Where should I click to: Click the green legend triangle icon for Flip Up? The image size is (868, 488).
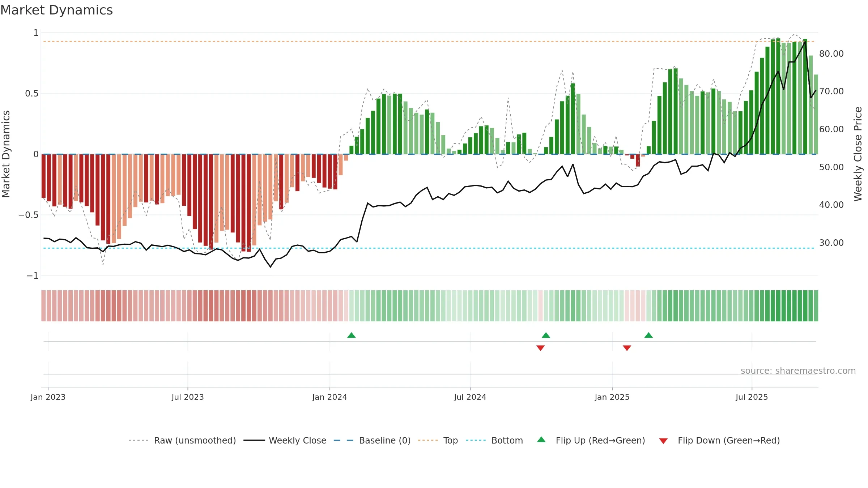pos(541,440)
